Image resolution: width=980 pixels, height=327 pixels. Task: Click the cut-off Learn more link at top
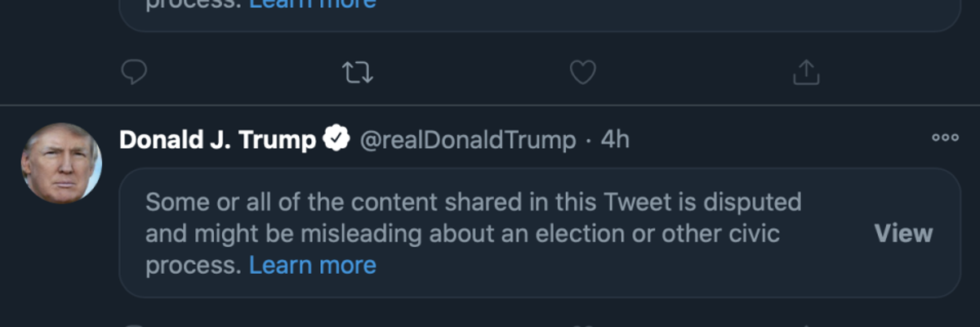[x=312, y=4]
